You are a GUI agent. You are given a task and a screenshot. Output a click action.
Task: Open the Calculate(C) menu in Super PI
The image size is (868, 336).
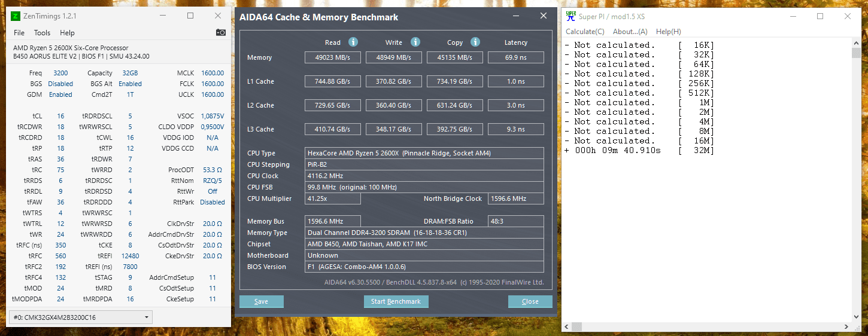[x=585, y=32]
